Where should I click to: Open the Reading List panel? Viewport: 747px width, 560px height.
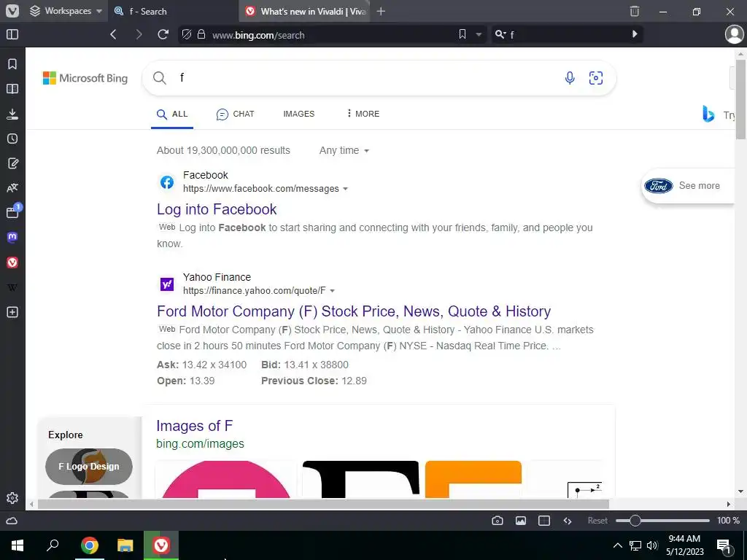point(12,88)
